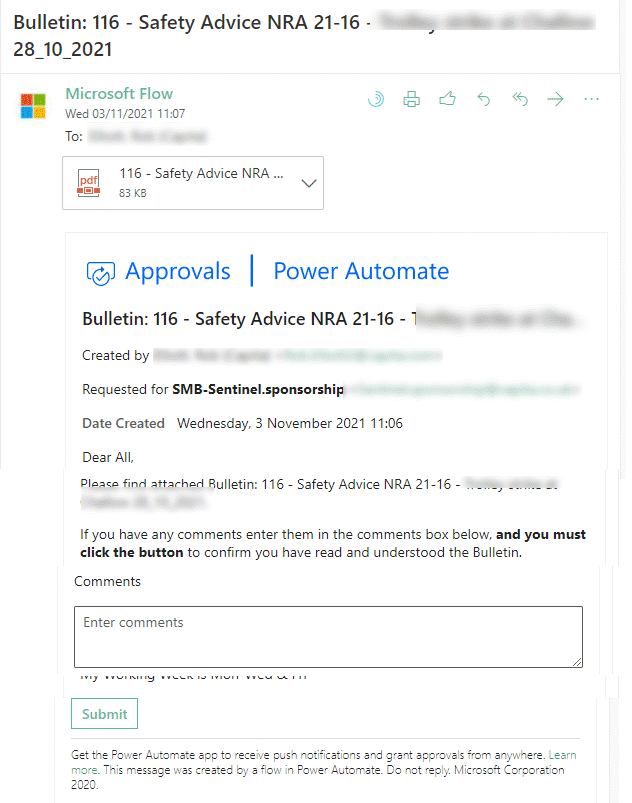The height and width of the screenshot is (803, 632).
Task: Select the '83 KB' attachment size text
Action: click(x=133, y=193)
